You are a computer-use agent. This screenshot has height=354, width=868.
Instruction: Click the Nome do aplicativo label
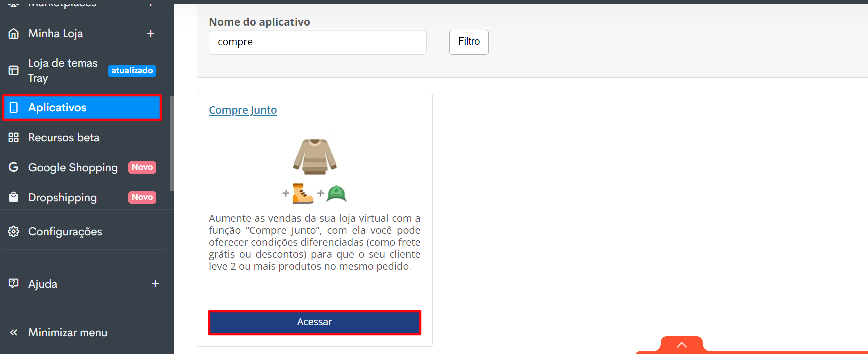[x=259, y=22]
